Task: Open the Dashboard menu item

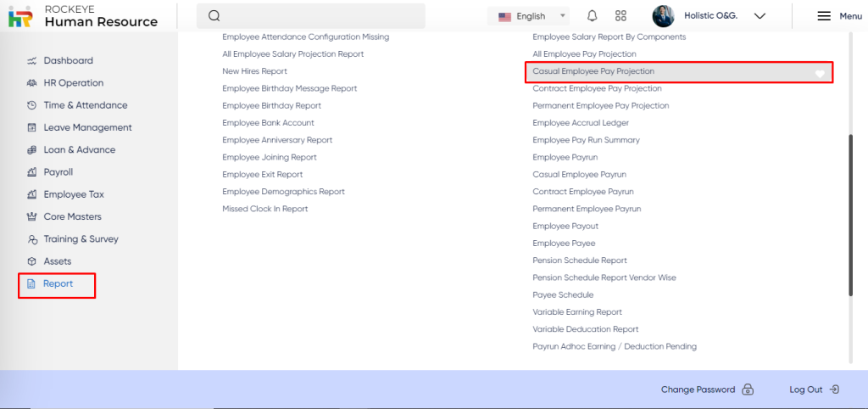Action: [x=68, y=60]
